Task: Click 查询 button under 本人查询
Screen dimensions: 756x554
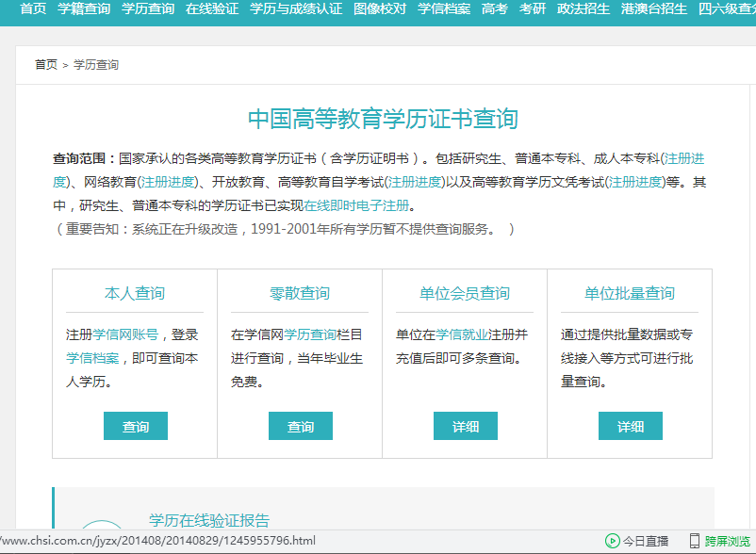Action: [136, 426]
